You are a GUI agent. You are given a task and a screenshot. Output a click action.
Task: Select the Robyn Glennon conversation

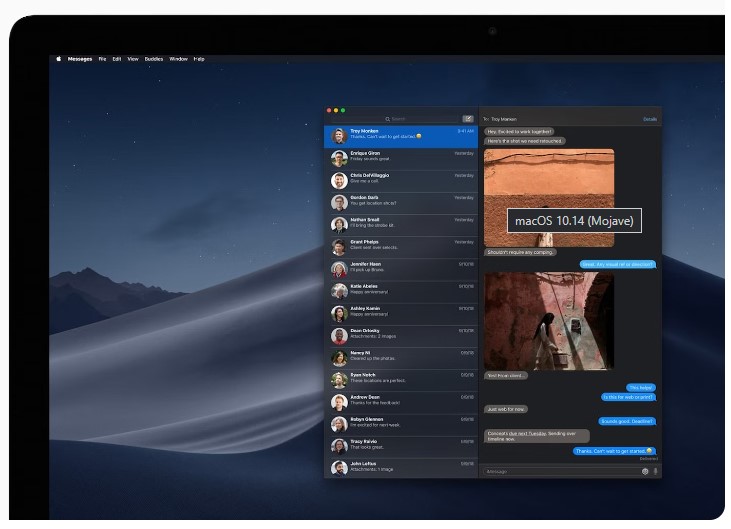click(x=401, y=425)
